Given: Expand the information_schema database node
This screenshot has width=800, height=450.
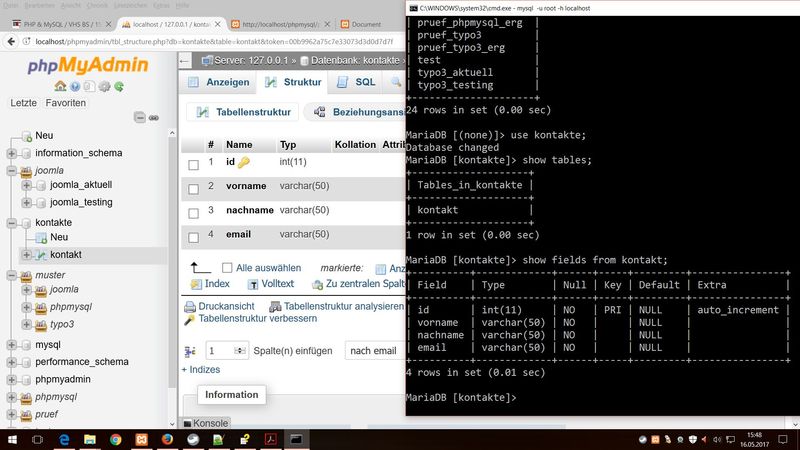Looking at the screenshot, I should coord(11,153).
